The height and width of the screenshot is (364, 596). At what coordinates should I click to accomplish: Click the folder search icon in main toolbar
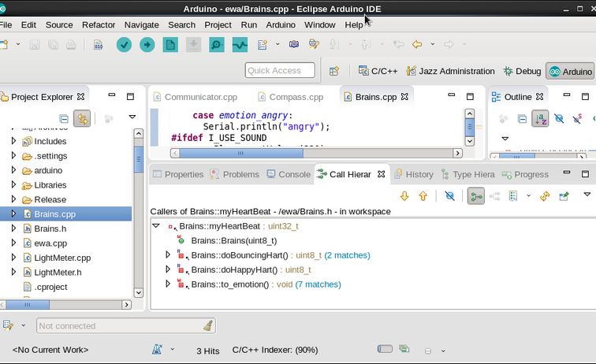(x=314, y=44)
